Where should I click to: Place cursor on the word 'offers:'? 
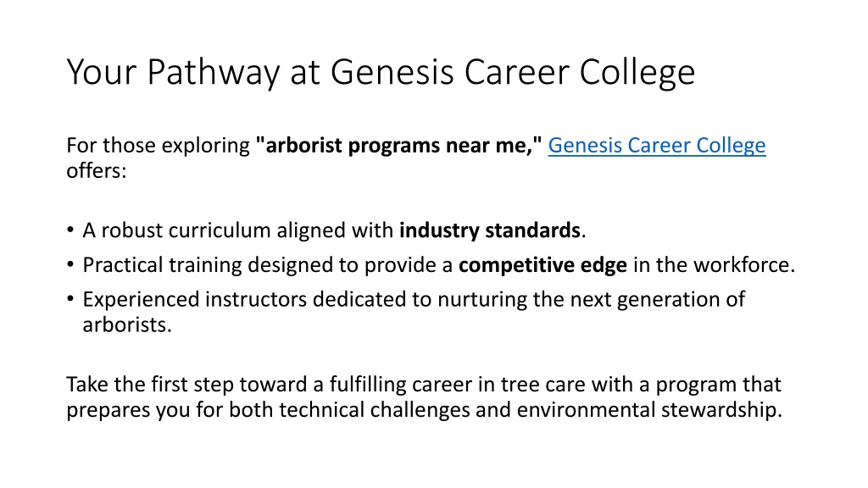[x=97, y=171]
